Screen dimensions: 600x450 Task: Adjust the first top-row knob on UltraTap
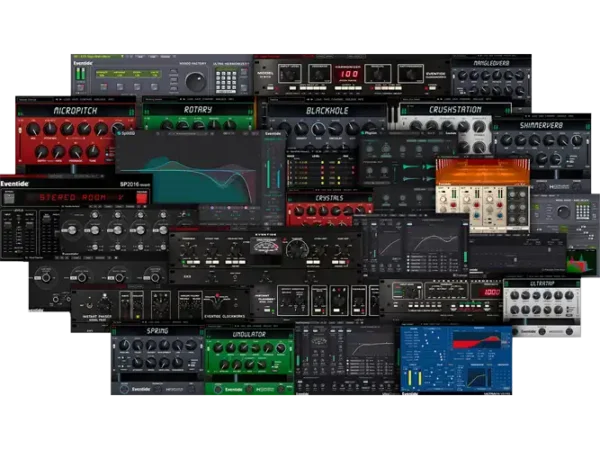pyautogui.click(x=515, y=295)
